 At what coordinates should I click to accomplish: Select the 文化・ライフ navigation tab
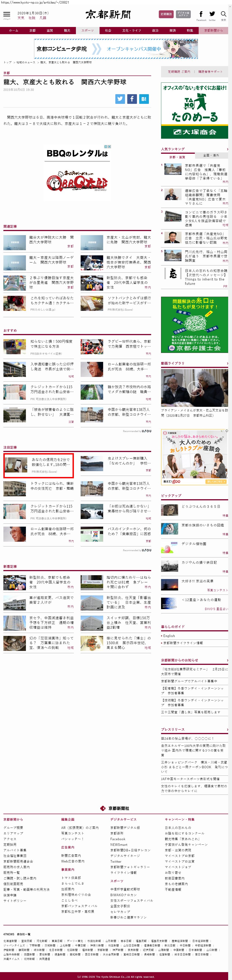(131, 30)
